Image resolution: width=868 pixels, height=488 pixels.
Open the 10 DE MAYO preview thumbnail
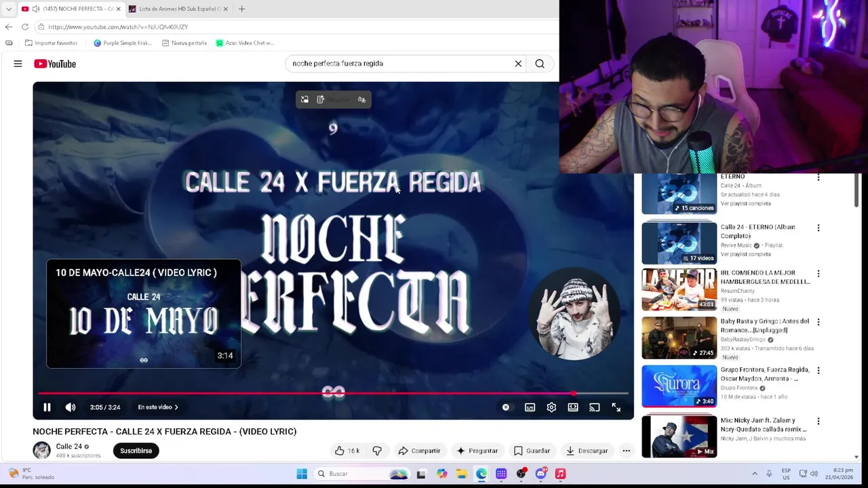[144, 314]
